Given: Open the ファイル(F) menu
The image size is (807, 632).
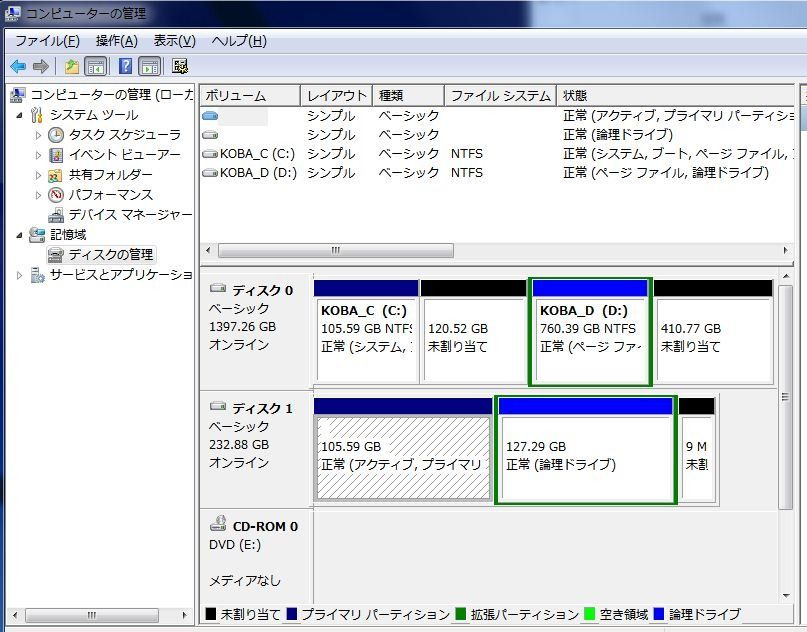Looking at the screenshot, I should 47,41.
